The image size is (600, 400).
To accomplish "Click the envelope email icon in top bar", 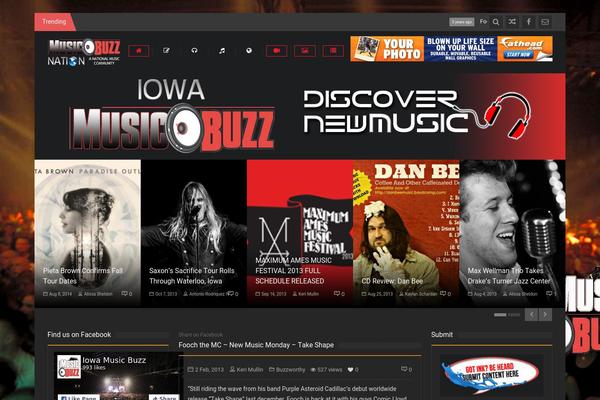I will [545, 22].
